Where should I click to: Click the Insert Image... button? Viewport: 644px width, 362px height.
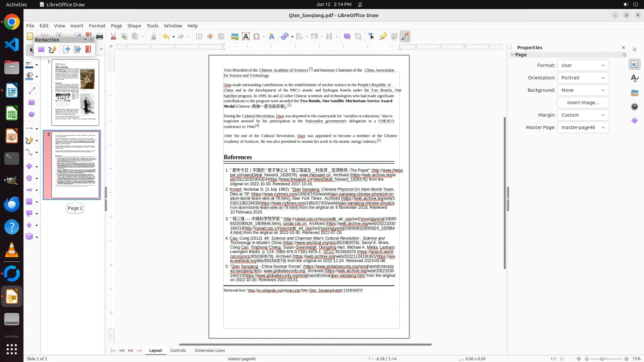(583, 103)
